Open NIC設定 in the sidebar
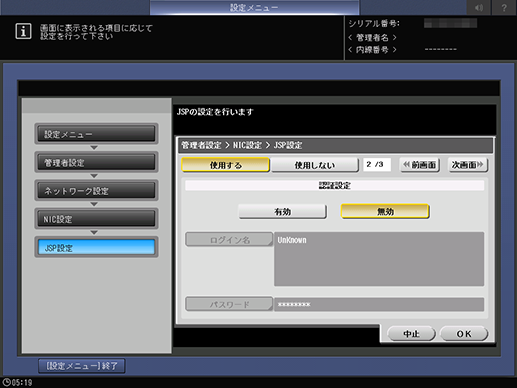 (96, 219)
